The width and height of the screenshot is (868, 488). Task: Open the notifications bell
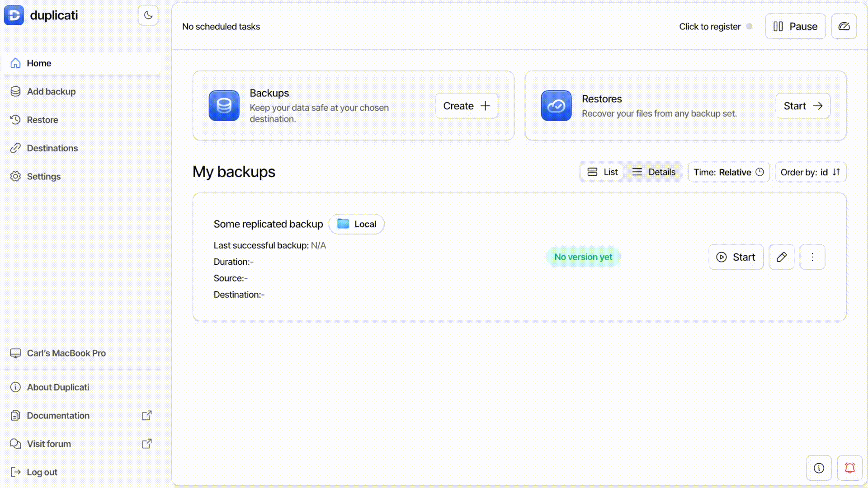[x=850, y=468]
